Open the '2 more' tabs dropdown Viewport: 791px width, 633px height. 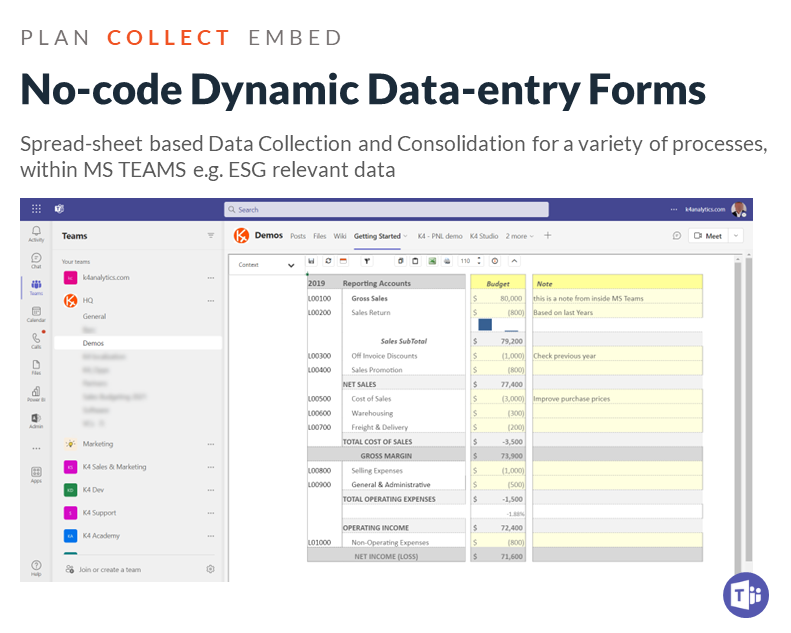click(520, 236)
